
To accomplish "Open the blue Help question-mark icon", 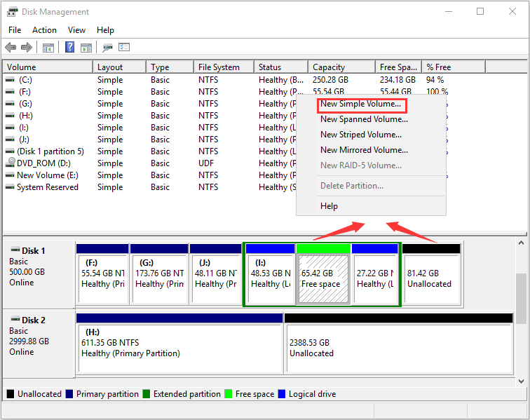I will pyautogui.click(x=69, y=47).
